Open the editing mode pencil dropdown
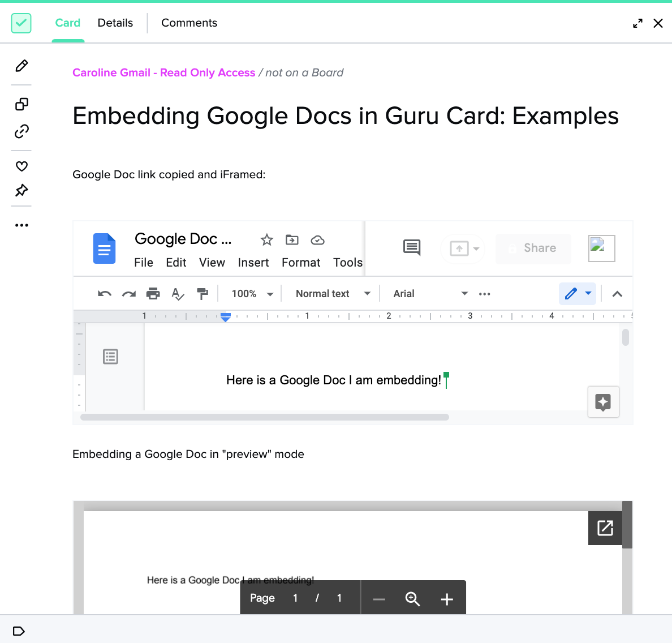Viewport: 672px width, 643px height. click(x=578, y=294)
